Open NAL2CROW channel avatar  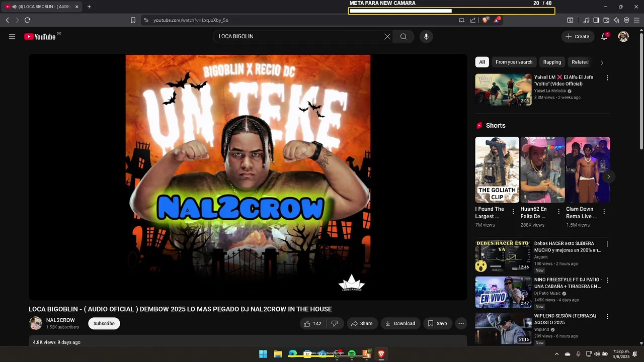36,323
